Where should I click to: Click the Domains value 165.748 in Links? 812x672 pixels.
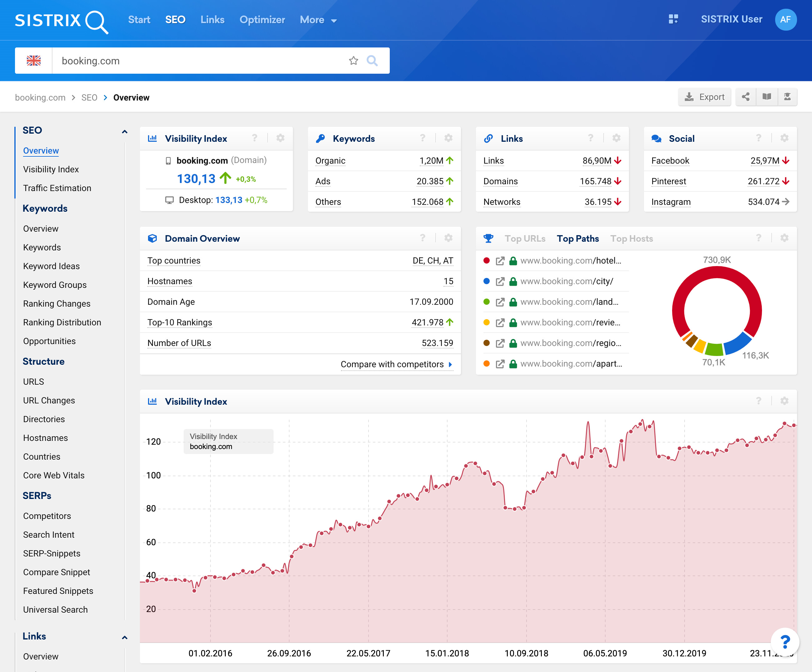coord(596,181)
